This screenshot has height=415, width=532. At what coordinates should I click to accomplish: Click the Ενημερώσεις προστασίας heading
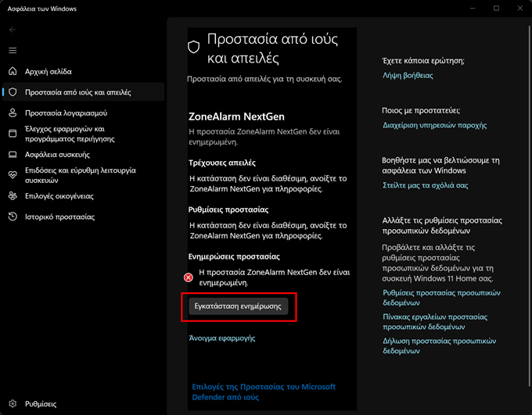[x=234, y=256]
